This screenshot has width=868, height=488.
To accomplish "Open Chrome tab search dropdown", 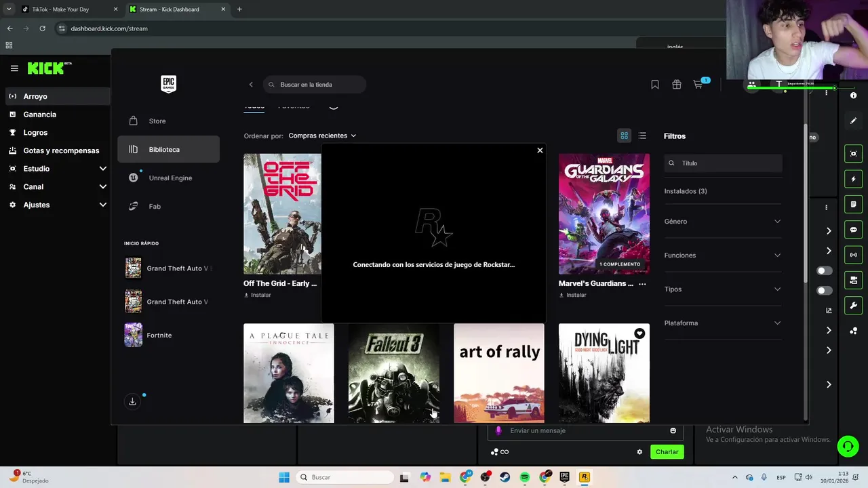I will pos(9,9).
